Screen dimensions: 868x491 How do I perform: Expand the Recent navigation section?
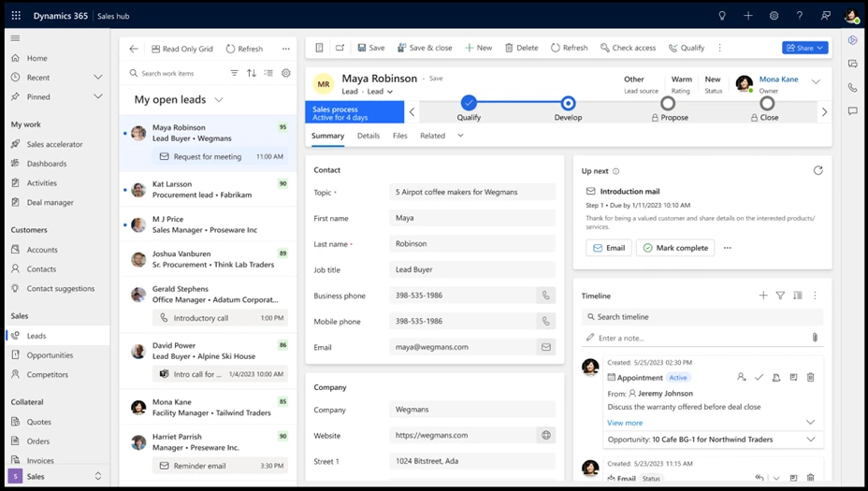click(x=98, y=77)
